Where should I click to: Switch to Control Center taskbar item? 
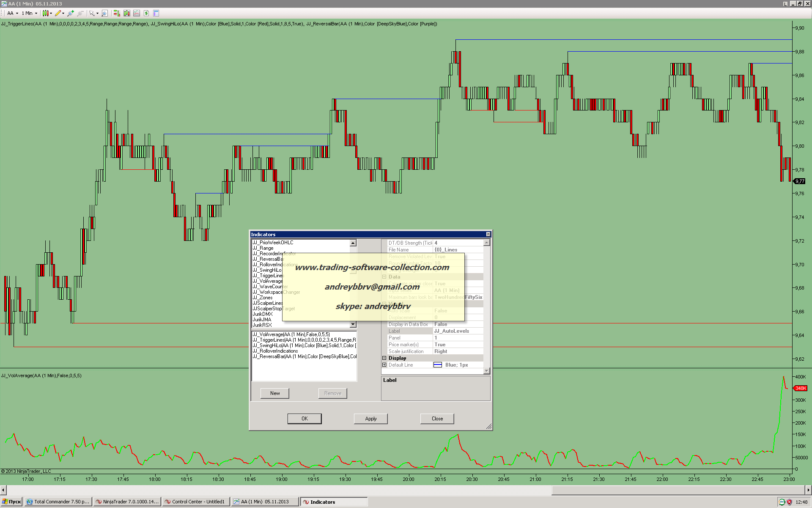point(197,502)
